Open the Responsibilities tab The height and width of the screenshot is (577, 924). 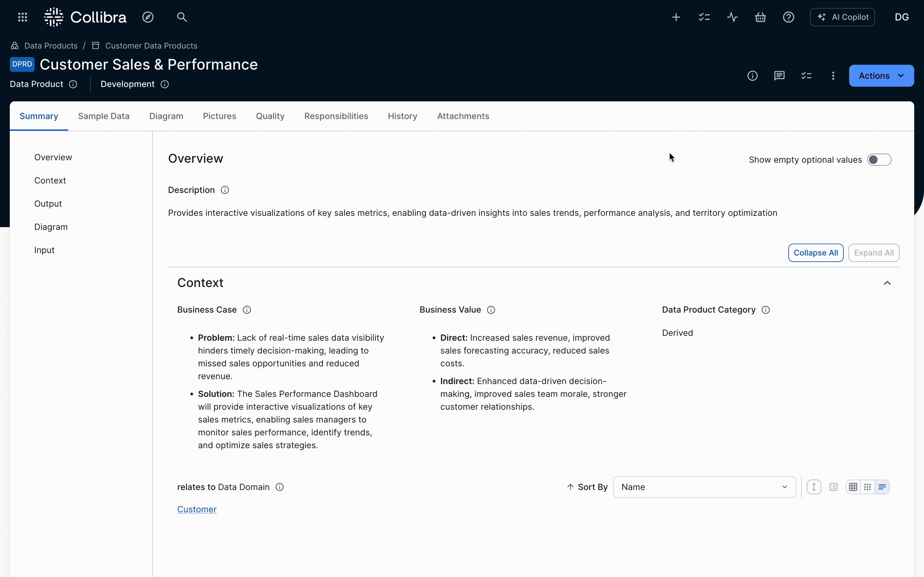[336, 116]
